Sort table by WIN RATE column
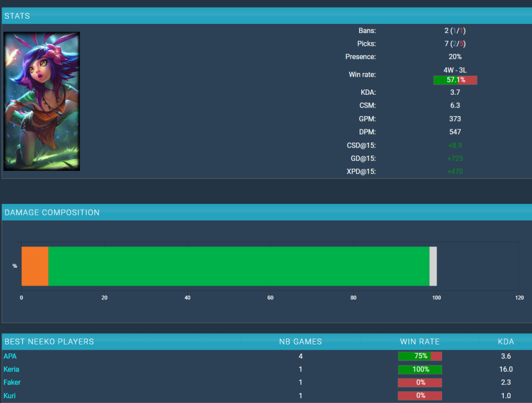 [420, 342]
